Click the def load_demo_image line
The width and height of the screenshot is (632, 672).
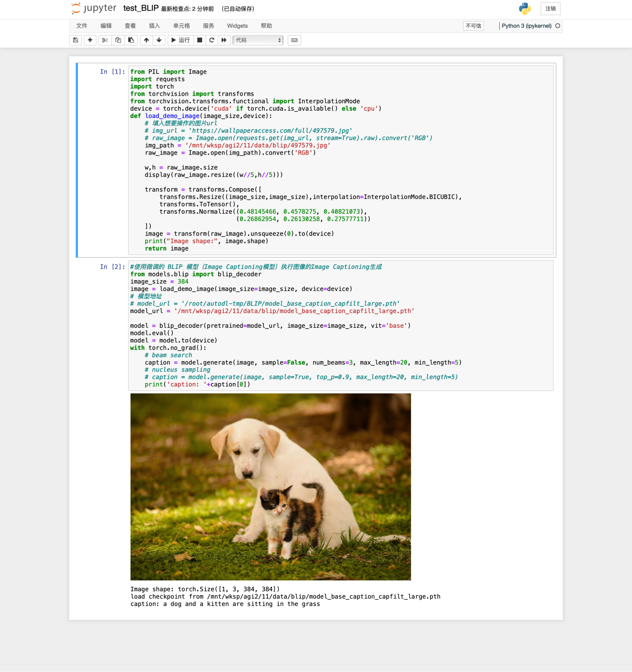pos(201,116)
